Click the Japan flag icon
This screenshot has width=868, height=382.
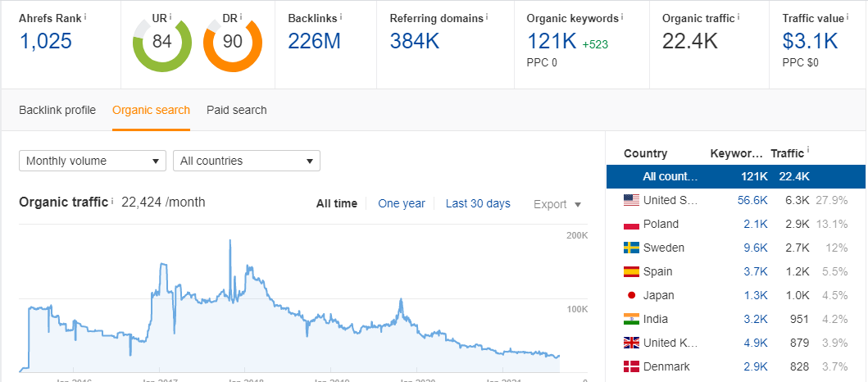point(631,295)
